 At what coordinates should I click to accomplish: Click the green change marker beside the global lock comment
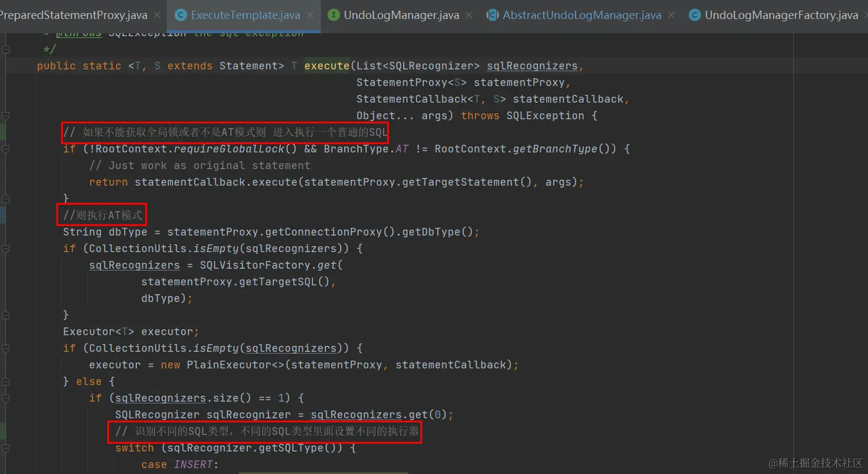click(2, 132)
